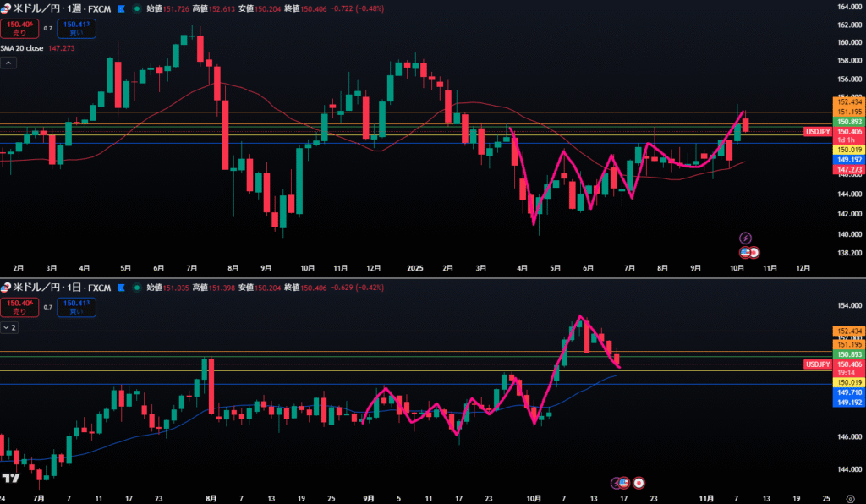Click green market status dot on weekly chart

tap(135, 9)
